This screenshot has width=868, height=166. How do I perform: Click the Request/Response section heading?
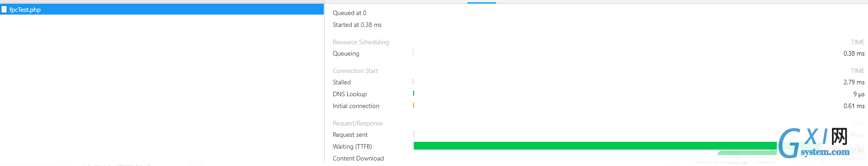coord(358,123)
